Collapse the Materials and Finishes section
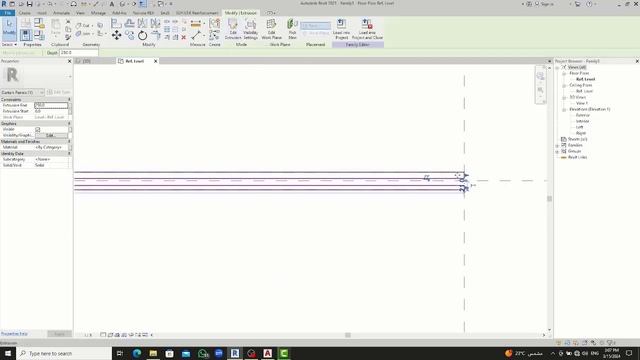640x360 pixels. tap(69, 141)
